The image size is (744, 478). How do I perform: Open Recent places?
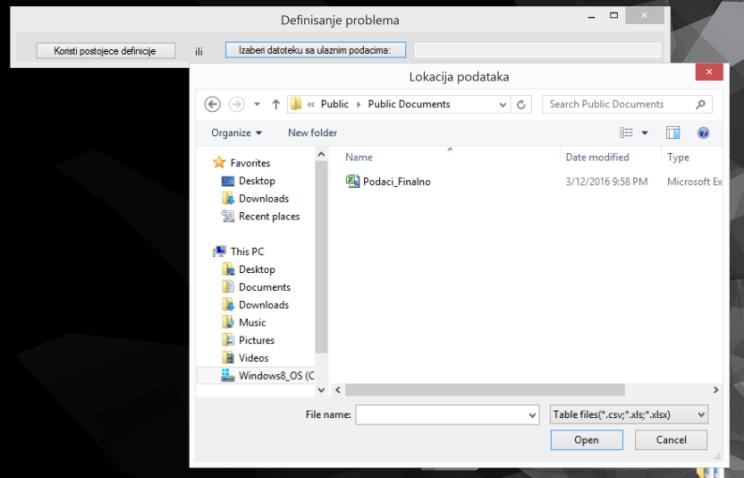(x=269, y=216)
